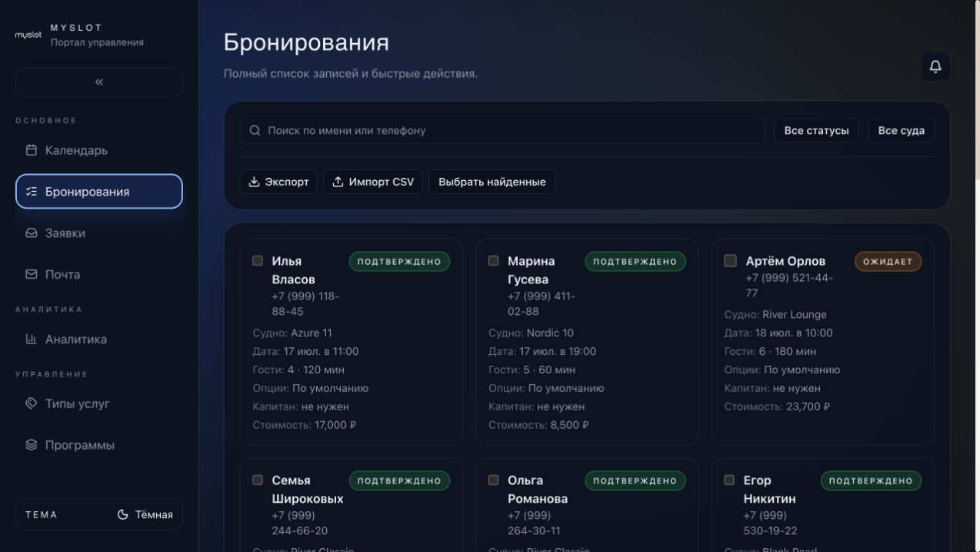Click the envelope icon beside Почта
This screenshot has height=552, width=980.
[32, 274]
